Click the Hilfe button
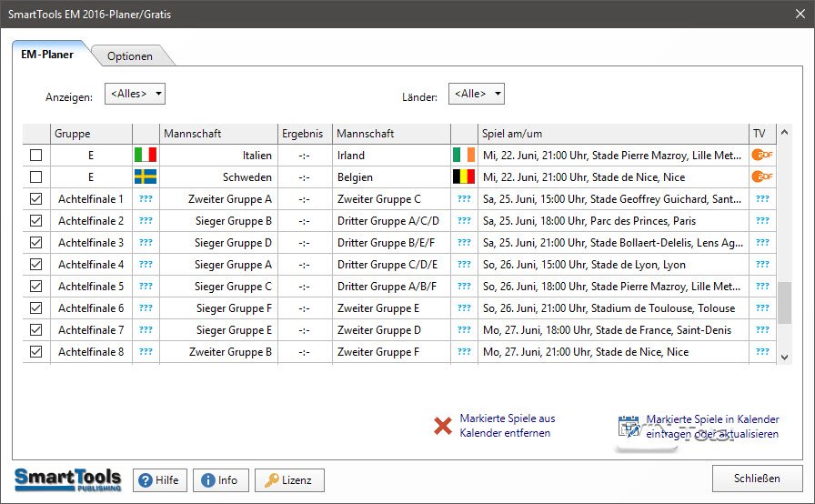Viewport: 815px width, 504px height. coord(159,480)
